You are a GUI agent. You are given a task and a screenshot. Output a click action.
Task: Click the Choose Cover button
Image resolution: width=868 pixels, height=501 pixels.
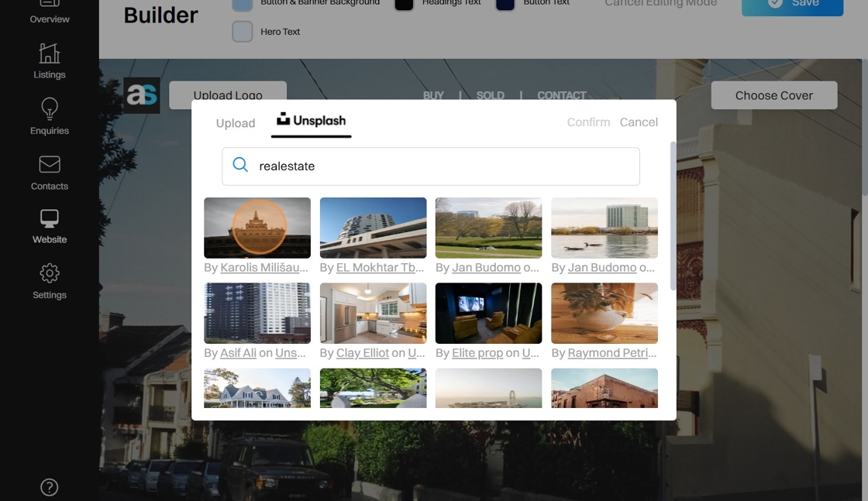(774, 95)
